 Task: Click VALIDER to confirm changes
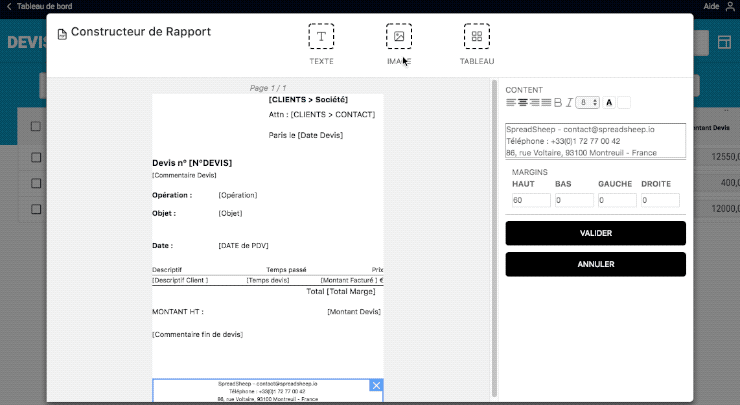596,233
